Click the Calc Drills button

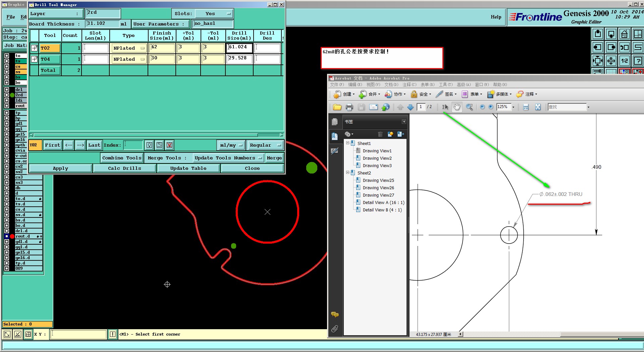124,168
